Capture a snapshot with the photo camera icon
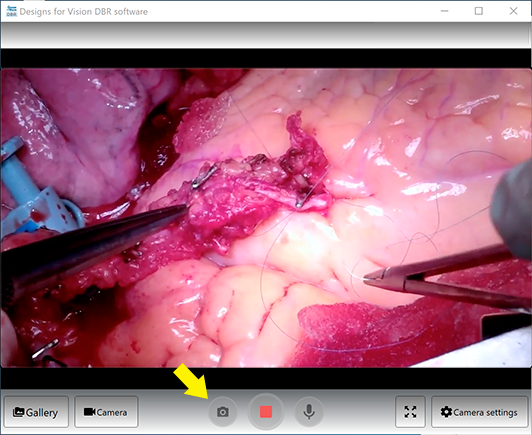532x435 pixels. click(x=223, y=412)
